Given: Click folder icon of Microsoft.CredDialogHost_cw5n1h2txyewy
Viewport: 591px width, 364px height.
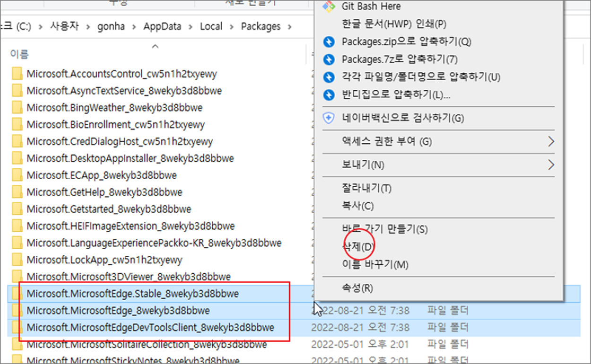Looking at the screenshot, I should coord(17,141).
